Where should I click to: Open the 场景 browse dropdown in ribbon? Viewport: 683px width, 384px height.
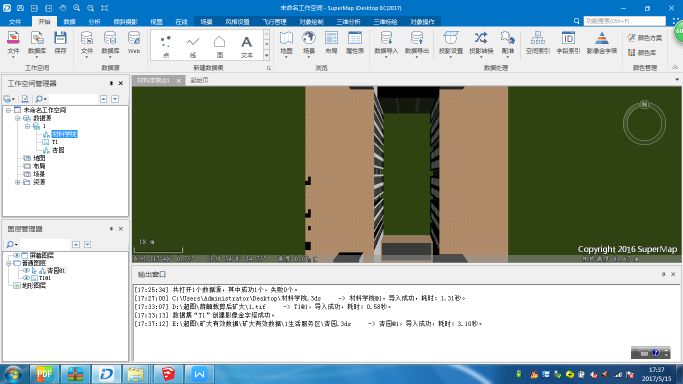308,43
